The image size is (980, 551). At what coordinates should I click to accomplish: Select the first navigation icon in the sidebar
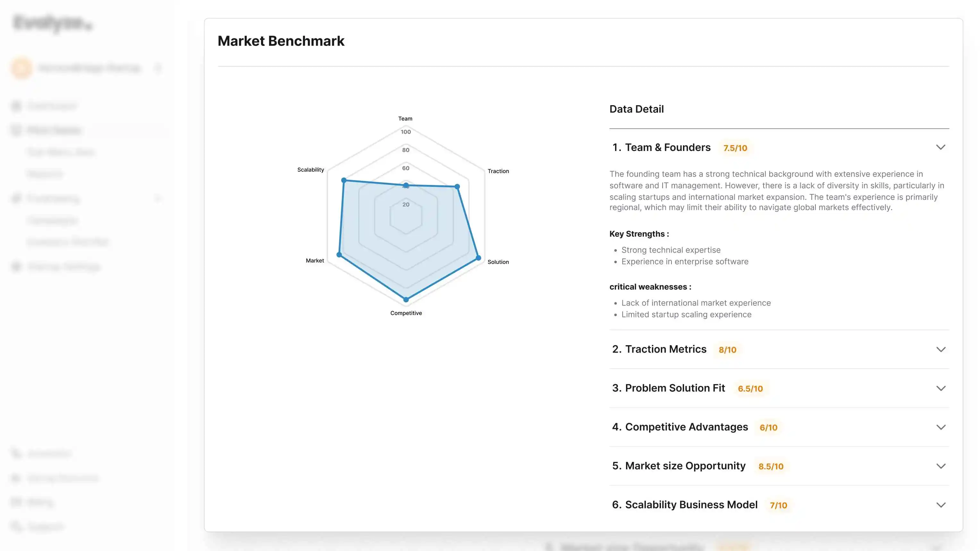pyautogui.click(x=16, y=106)
